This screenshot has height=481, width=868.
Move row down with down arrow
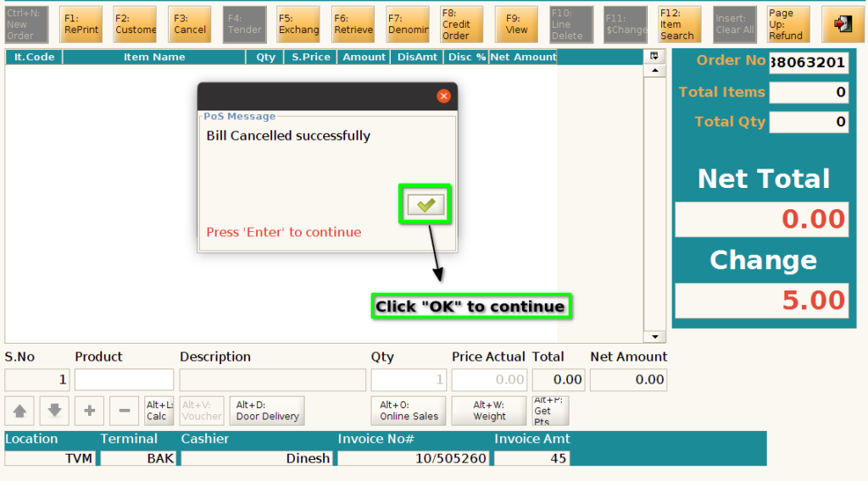(54, 411)
